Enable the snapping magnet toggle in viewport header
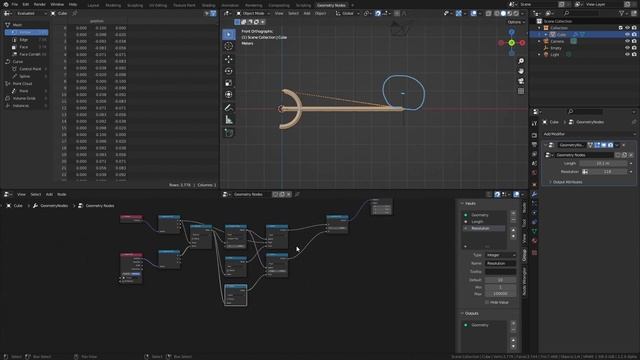This screenshot has height=360, width=640. pyautogui.click(x=378, y=13)
